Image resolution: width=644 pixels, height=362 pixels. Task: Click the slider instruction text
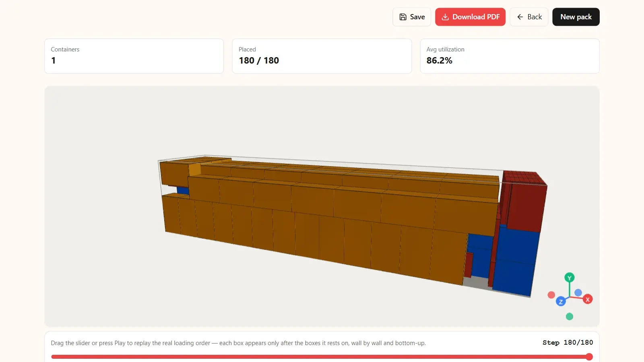click(x=238, y=343)
